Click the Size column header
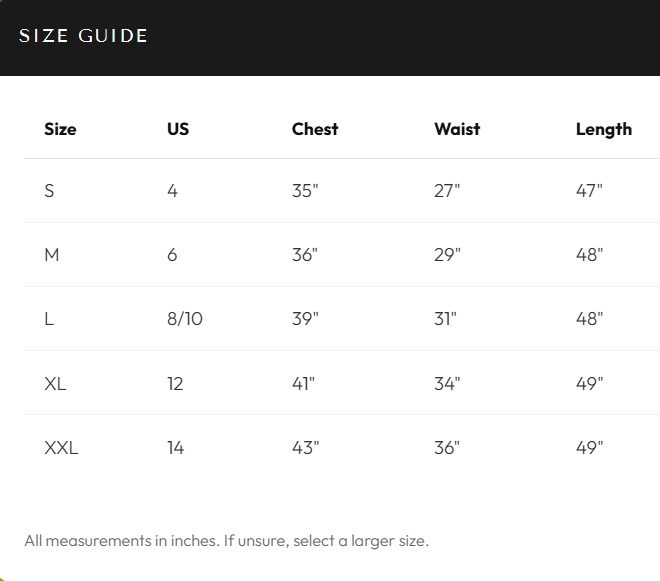 coord(60,129)
